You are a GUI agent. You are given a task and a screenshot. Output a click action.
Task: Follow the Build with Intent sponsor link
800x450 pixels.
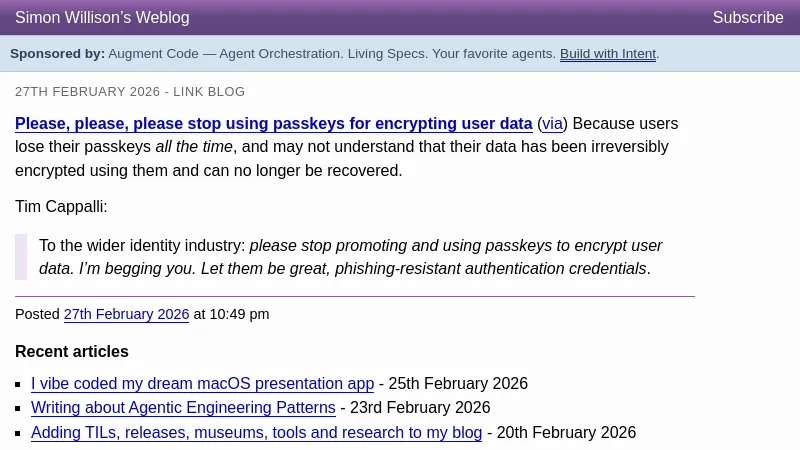point(607,54)
